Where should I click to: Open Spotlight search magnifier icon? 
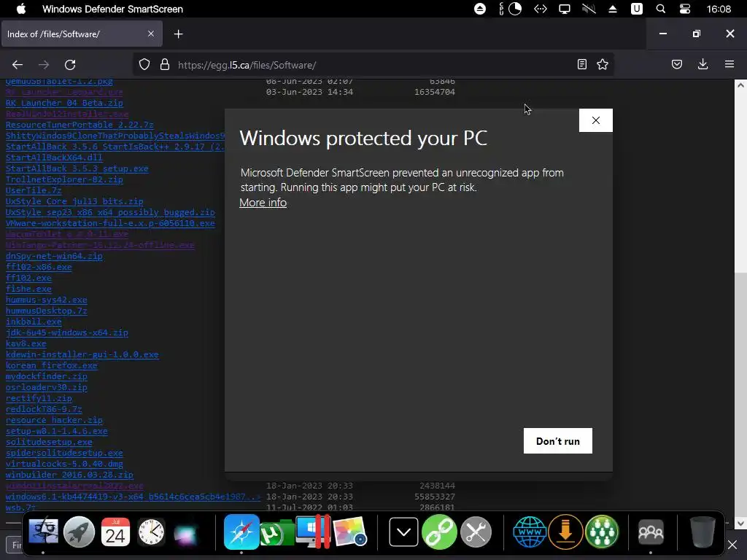tap(660, 9)
